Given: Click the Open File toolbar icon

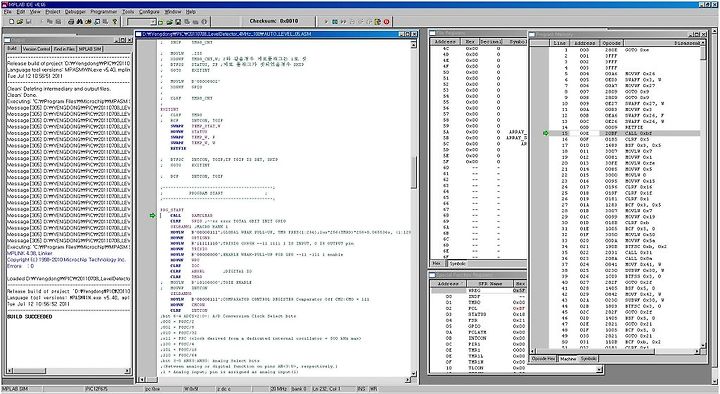Looking at the screenshot, I should click(x=20, y=22).
